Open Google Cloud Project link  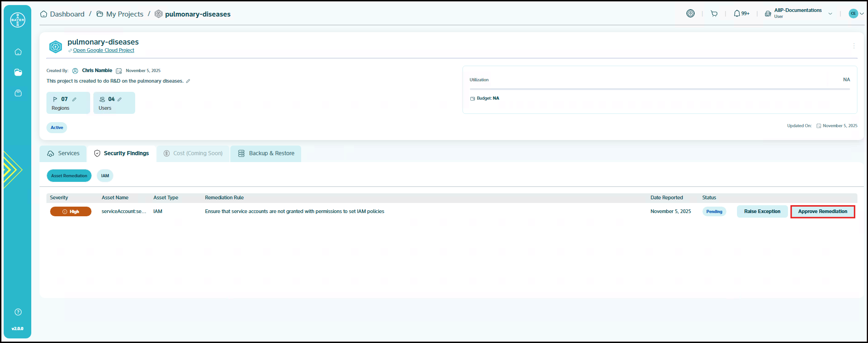103,51
